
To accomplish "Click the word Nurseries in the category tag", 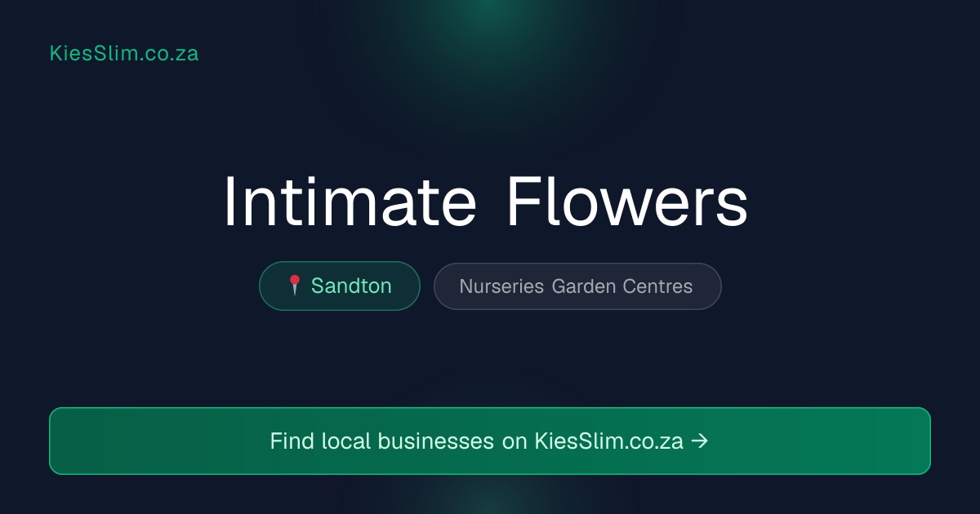I will point(502,286).
